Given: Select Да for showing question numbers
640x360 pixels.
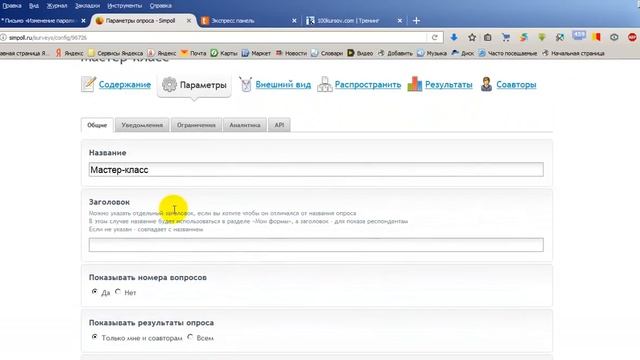Looking at the screenshot, I should pos(95,292).
